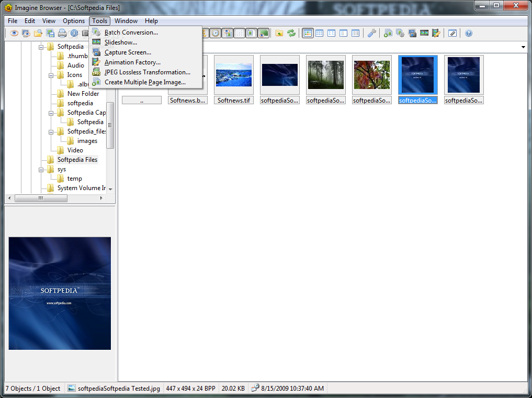Click the Save As disk toolbar icon
The width and height of the screenshot is (532, 398).
coord(50,34)
